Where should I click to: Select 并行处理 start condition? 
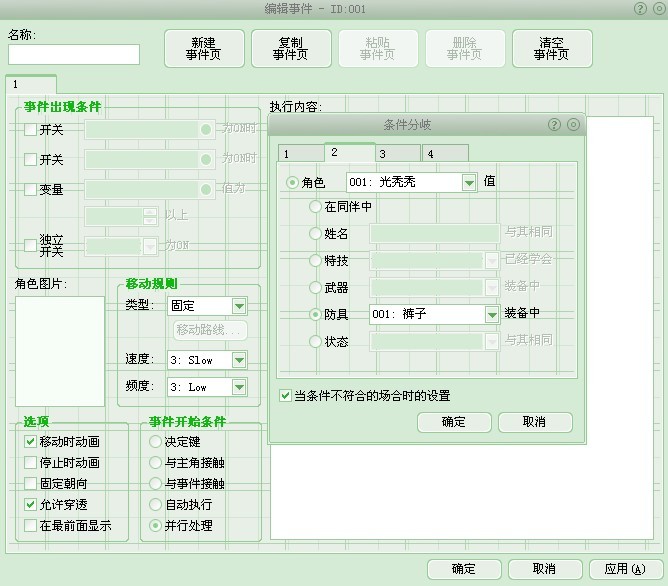click(x=155, y=526)
